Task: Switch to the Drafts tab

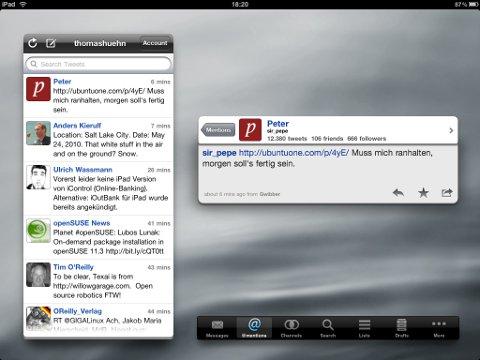Action: click(402, 328)
